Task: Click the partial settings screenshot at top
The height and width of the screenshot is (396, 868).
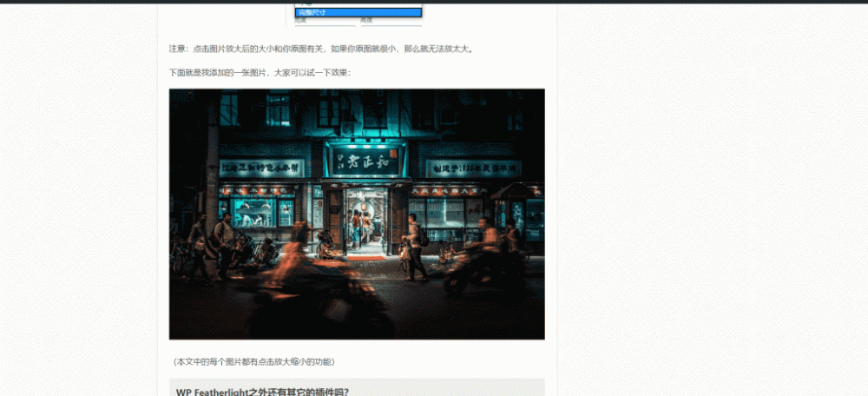Action: pos(358,12)
